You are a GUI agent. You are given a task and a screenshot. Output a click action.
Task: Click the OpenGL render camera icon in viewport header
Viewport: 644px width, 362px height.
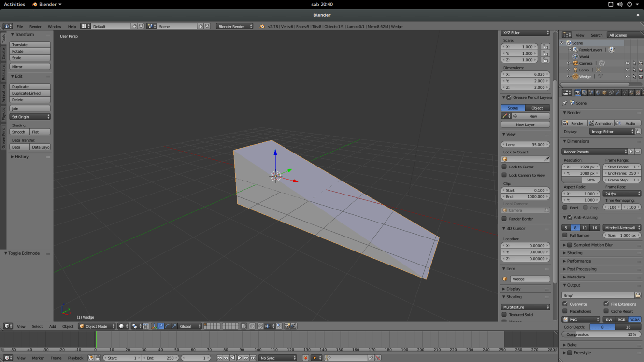tap(287, 326)
